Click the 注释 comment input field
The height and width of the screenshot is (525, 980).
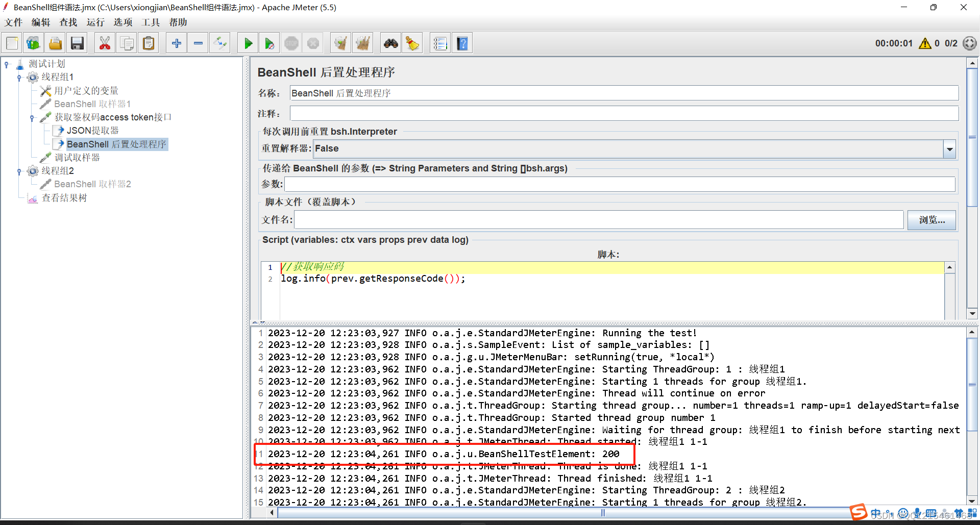(x=624, y=113)
